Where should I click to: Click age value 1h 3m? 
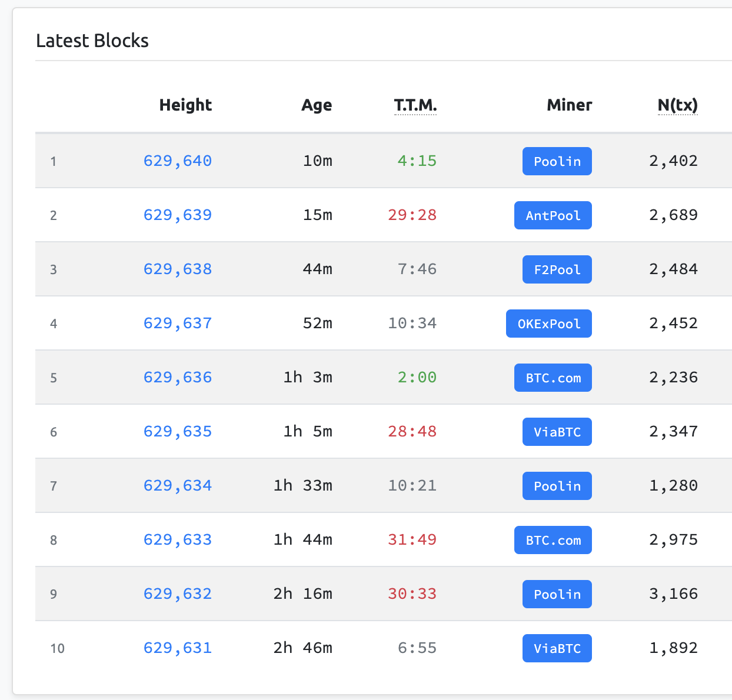(308, 377)
